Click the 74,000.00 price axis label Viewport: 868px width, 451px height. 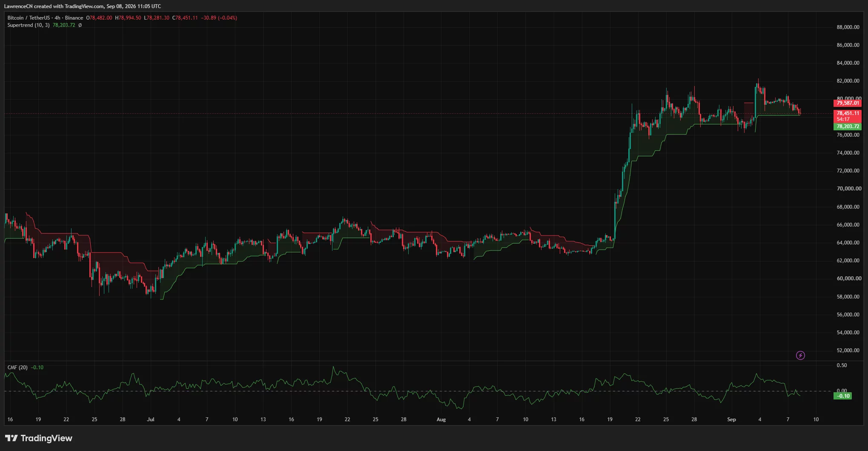click(848, 153)
